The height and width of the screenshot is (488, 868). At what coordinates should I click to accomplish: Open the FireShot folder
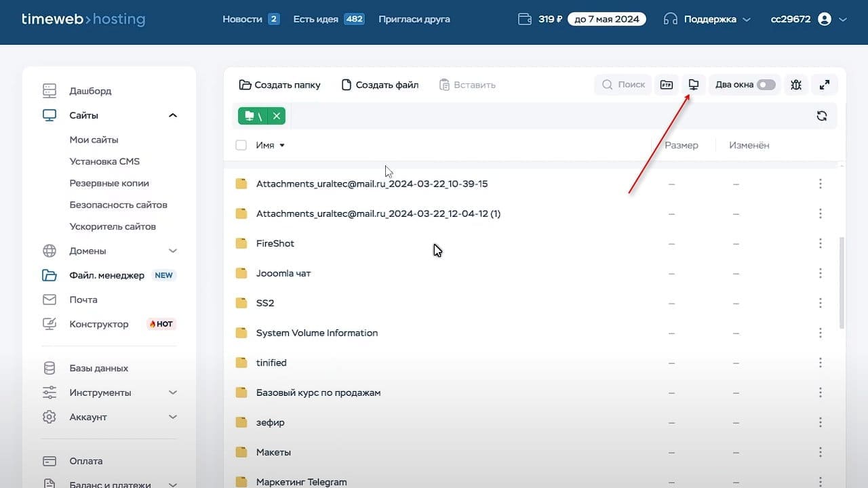click(x=275, y=243)
